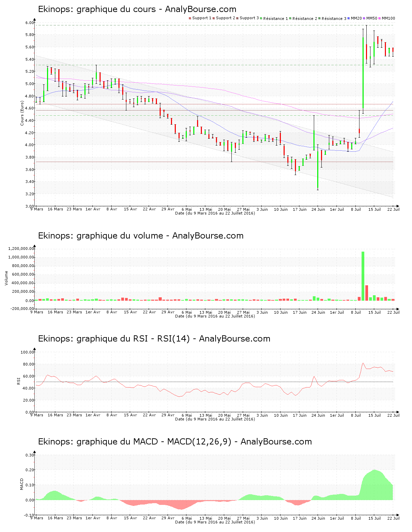Click '24 Juin' date on the price chart
This screenshot has width=412, height=532.
coord(318,209)
